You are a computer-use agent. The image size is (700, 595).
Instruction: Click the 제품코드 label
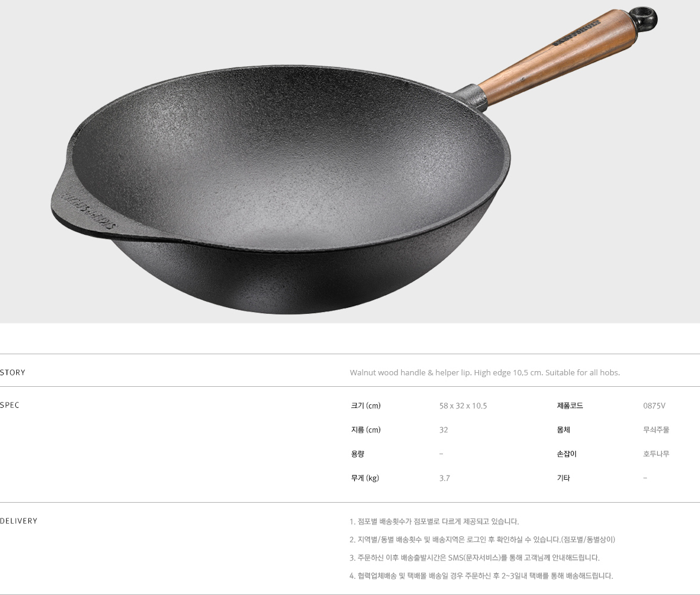pos(570,406)
